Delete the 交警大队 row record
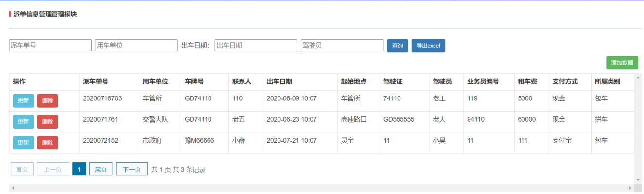The height and width of the screenshot is (194, 644). pyautogui.click(x=48, y=122)
